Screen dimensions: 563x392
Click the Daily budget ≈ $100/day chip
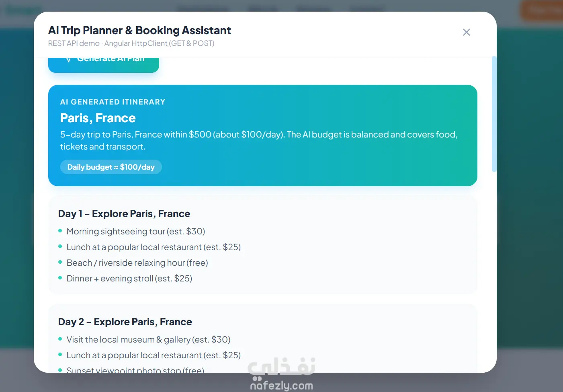pyautogui.click(x=111, y=167)
